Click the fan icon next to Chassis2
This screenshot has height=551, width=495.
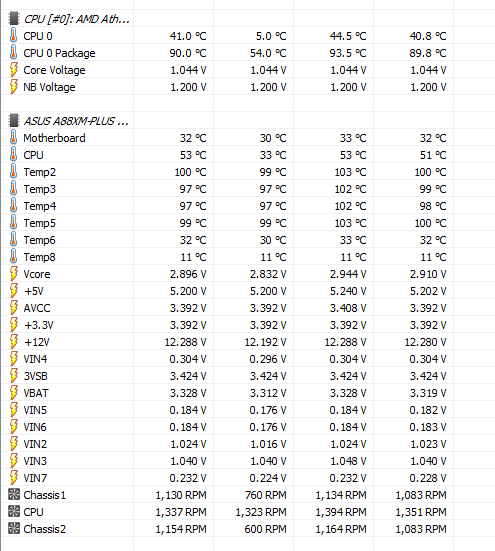click(14, 529)
